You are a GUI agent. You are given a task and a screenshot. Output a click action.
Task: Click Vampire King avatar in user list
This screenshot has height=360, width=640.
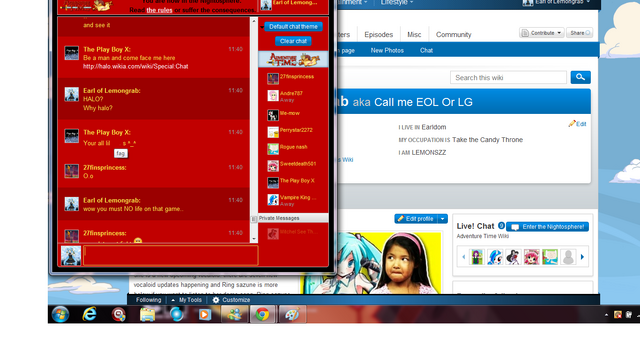tap(273, 200)
